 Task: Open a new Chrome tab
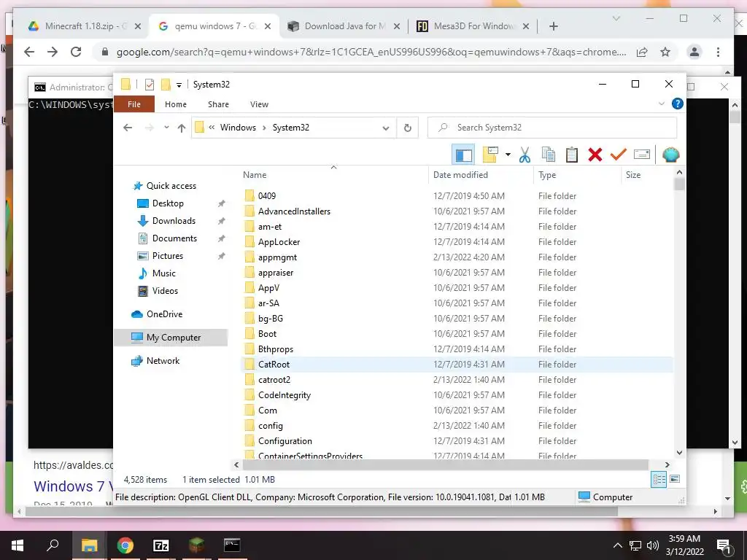553,26
